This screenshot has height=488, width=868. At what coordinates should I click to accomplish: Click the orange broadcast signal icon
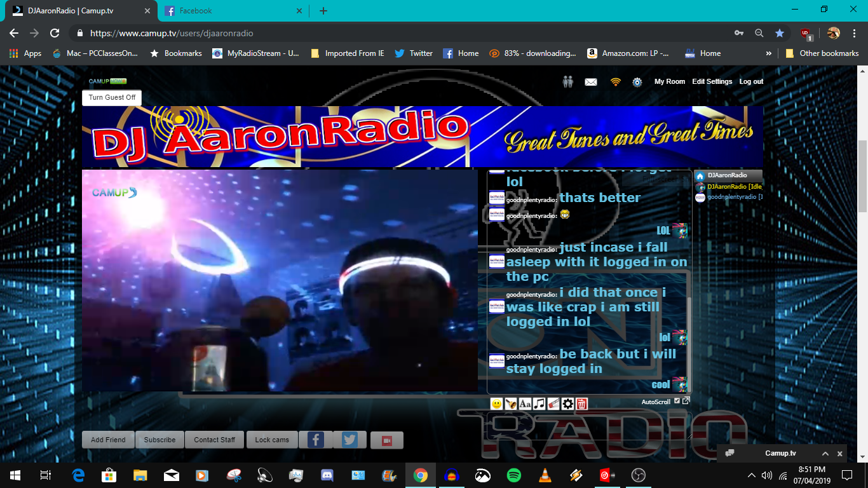click(614, 81)
